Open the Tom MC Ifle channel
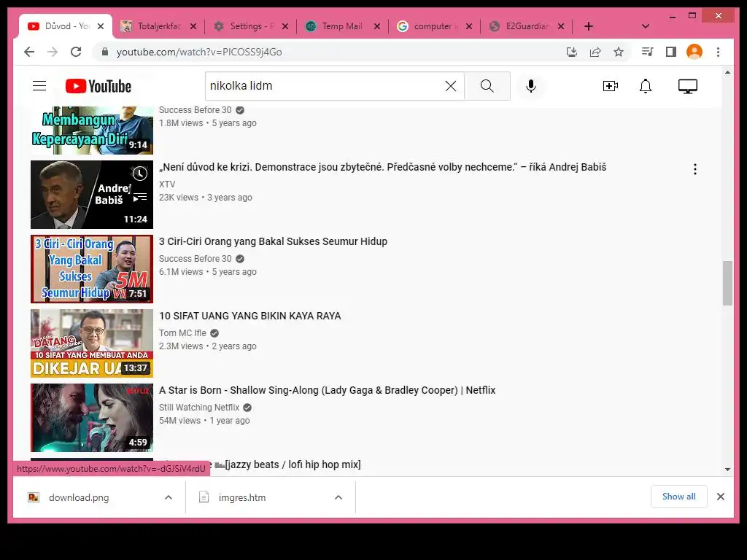Screen dimensions: 747x560 [182, 332]
